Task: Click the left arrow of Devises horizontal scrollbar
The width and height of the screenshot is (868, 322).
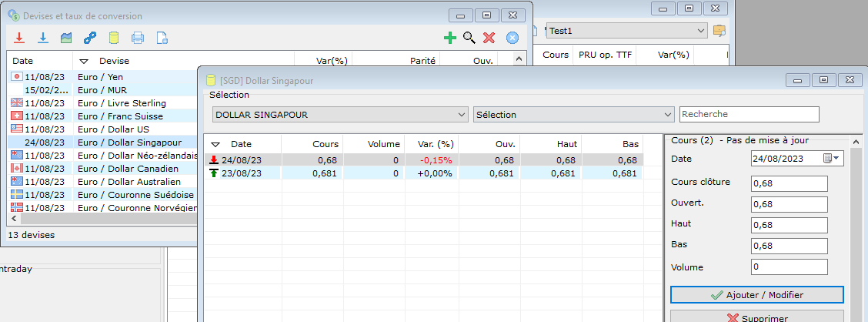Action: tap(13, 219)
